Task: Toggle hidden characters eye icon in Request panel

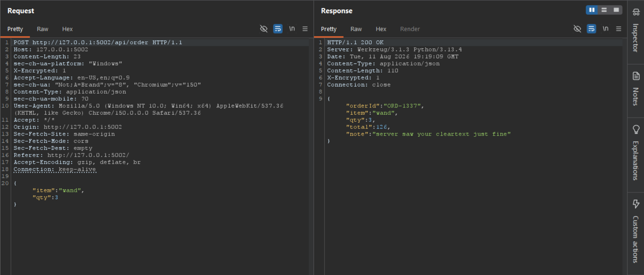Action: 264,29
